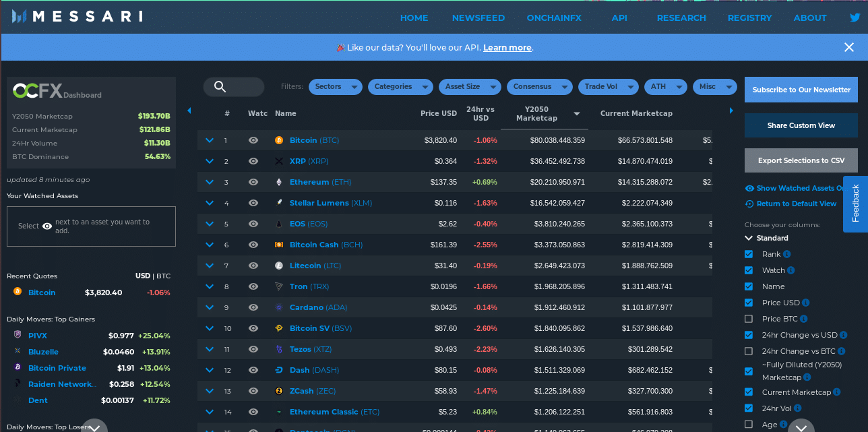Follow the Learn more link in banner
The width and height of the screenshot is (868, 432).
(x=507, y=47)
